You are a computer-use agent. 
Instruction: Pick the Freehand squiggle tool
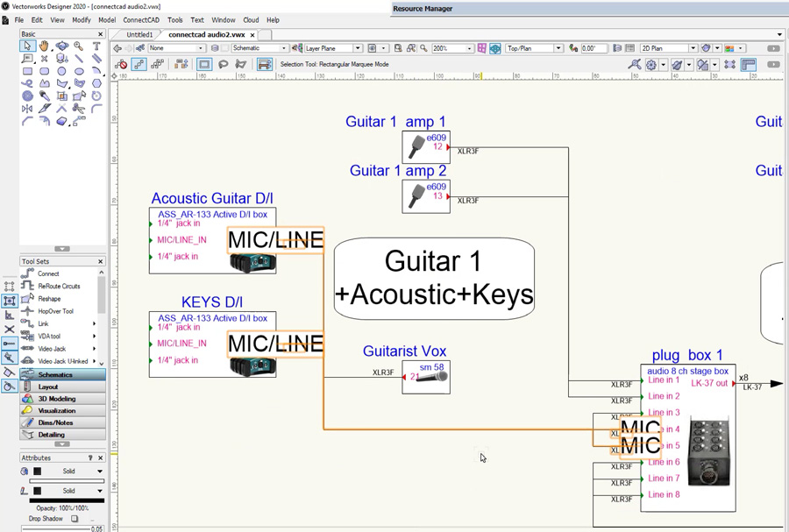coord(27,83)
